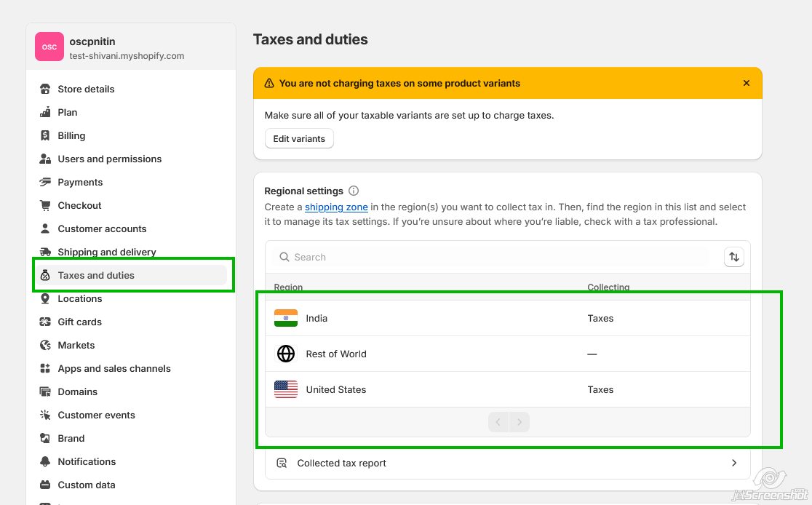
Task: Expand the Collected tax report chevron
Action: (734, 463)
